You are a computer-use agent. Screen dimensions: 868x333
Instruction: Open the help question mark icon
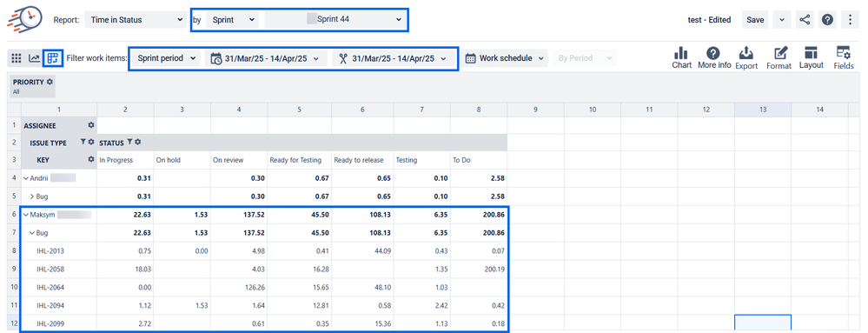827,19
